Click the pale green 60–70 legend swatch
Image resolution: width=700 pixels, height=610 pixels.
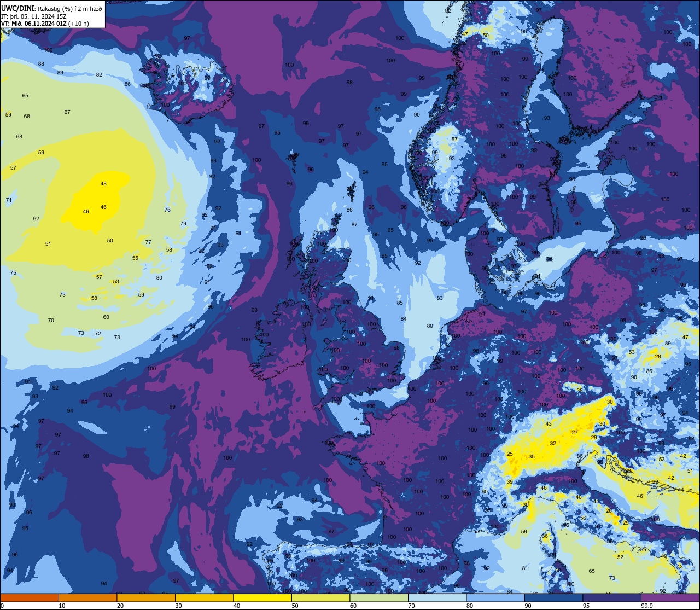click(379, 597)
